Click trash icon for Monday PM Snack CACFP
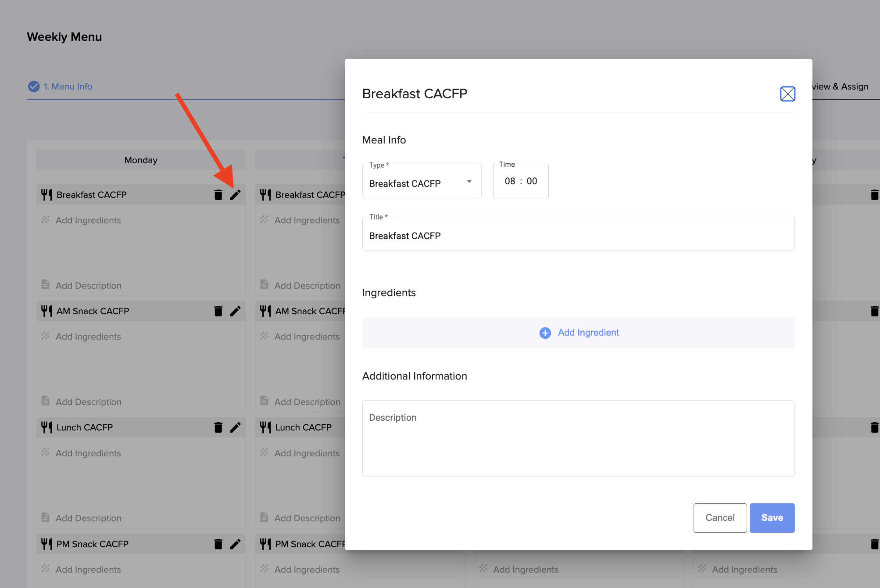 click(x=218, y=544)
